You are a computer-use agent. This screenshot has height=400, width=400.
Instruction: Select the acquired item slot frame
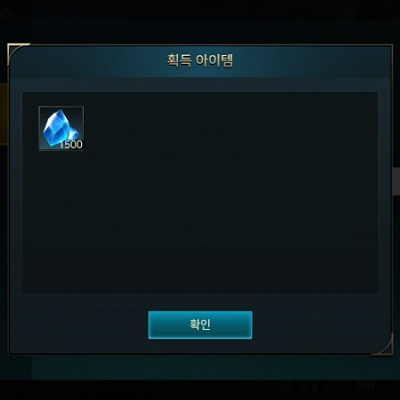point(61,128)
